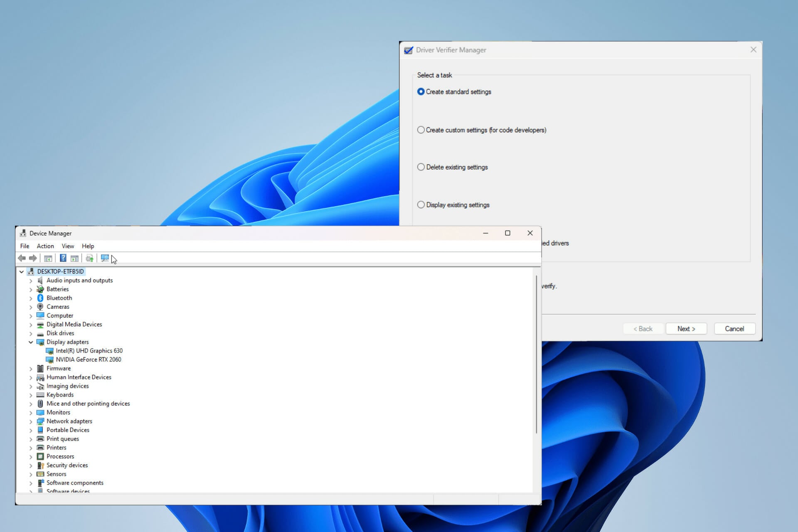Select Create custom settings radio button

[x=421, y=130]
